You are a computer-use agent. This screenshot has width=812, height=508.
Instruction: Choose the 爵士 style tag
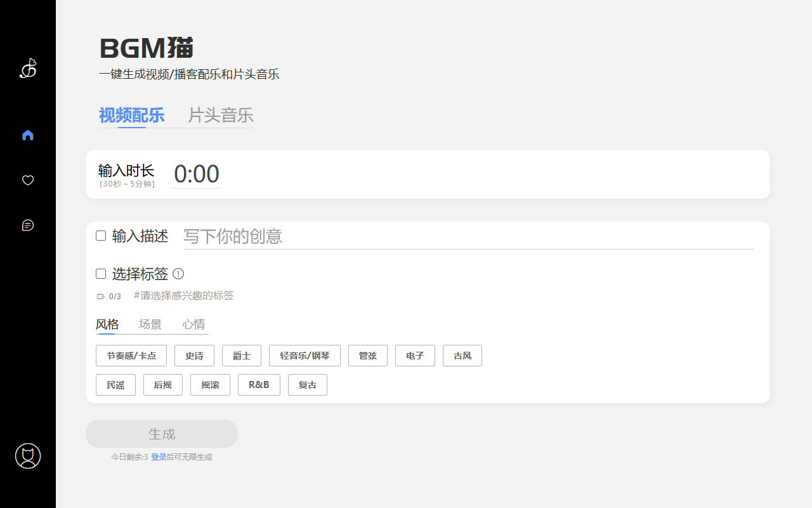click(242, 356)
